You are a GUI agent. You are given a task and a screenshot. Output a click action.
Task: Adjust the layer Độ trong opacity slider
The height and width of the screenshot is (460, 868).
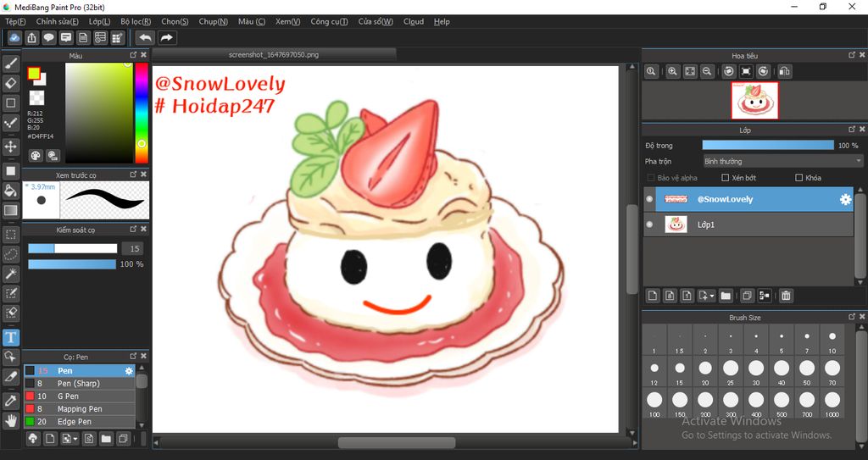coord(768,145)
